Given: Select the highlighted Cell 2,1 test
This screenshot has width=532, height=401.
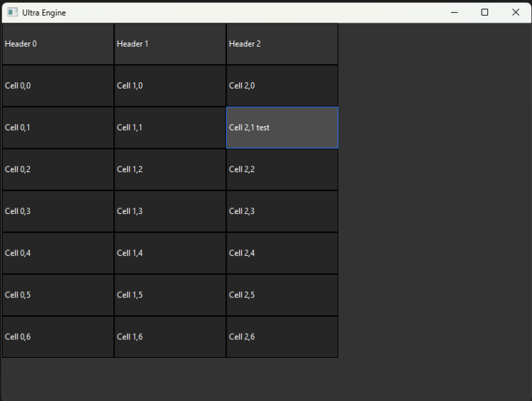Looking at the screenshot, I should pos(282,128).
